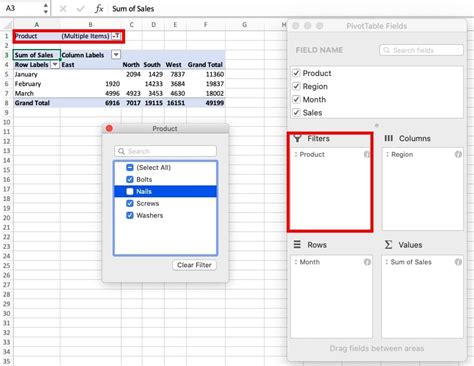Toggle the Product field checkbox

[296, 73]
